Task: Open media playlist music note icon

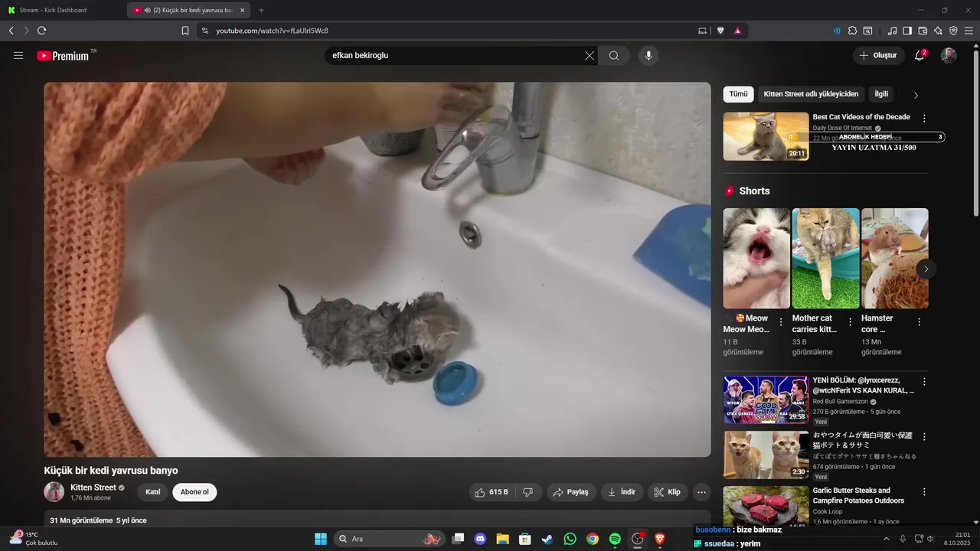Action: (x=892, y=31)
